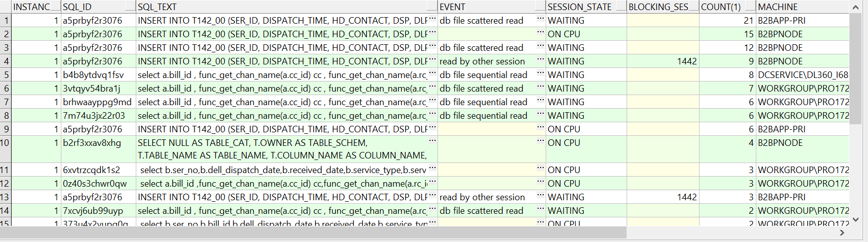Open EVENT ellipsis button in row 8
Image resolution: width=868 pixels, height=242 pixels.
coord(541,114)
